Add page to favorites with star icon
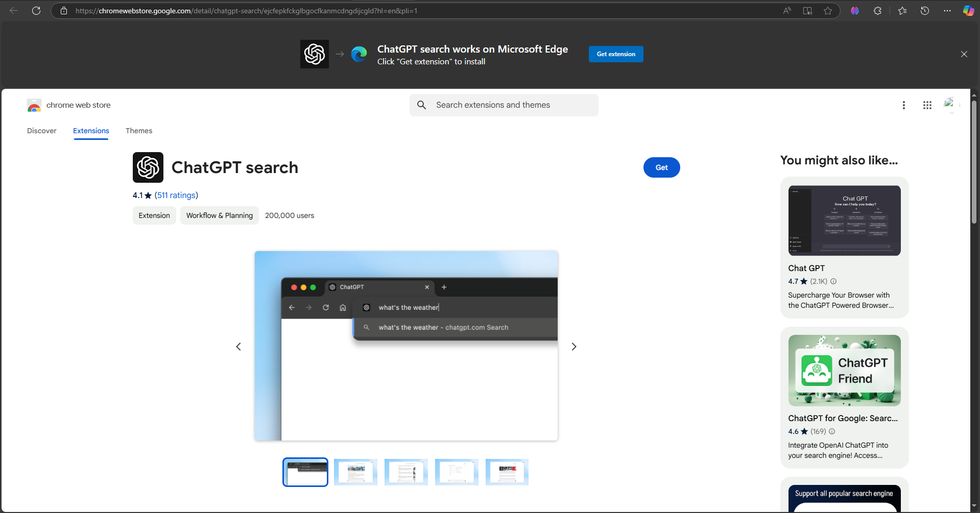The width and height of the screenshot is (980, 513). pos(828,11)
